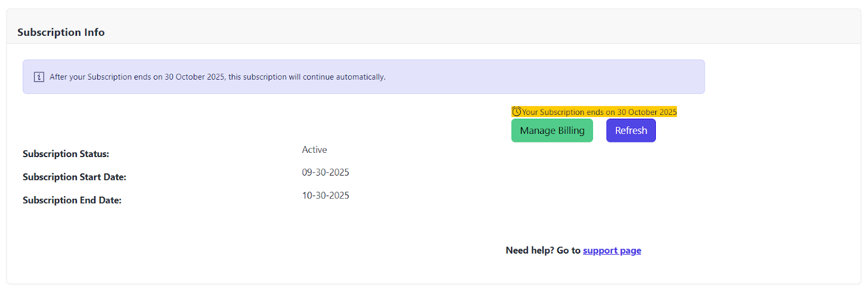Image resolution: width=868 pixels, height=292 pixels.
Task: Open Manage Billing
Action: tap(552, 131)
